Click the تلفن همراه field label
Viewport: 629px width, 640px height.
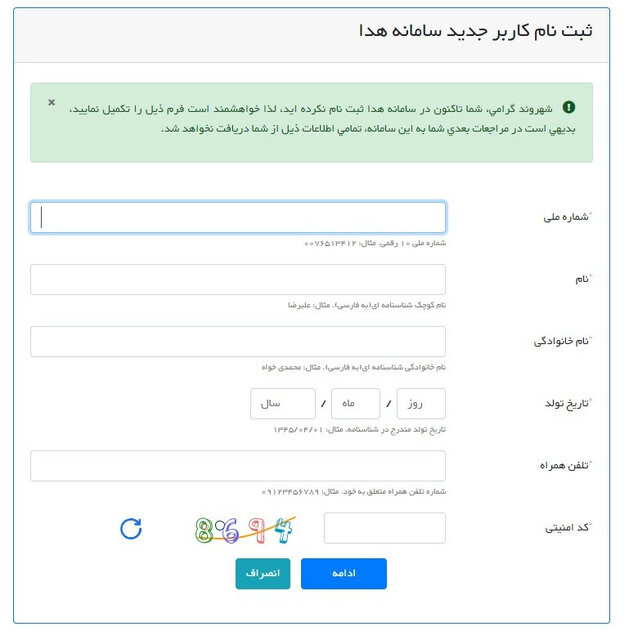tap(562, 465)
